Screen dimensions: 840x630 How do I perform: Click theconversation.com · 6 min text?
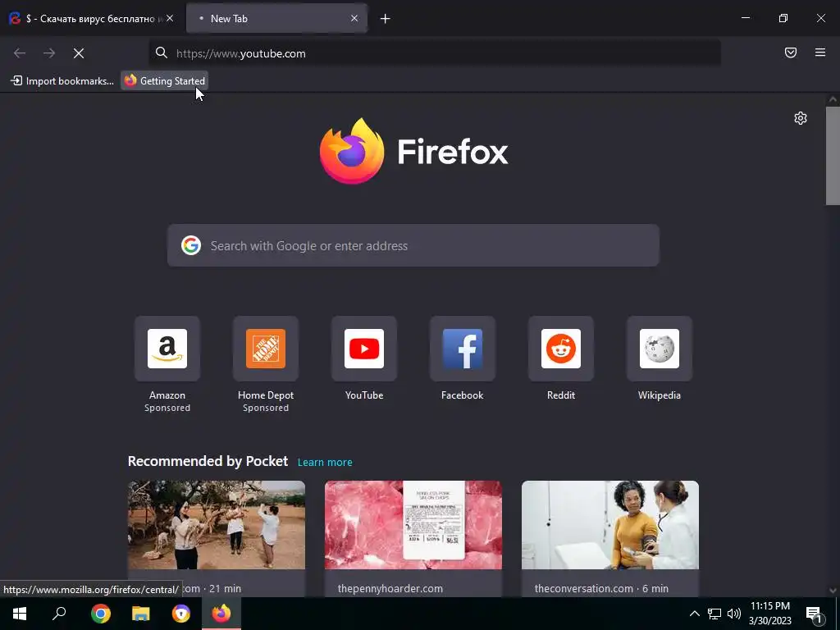601,588
